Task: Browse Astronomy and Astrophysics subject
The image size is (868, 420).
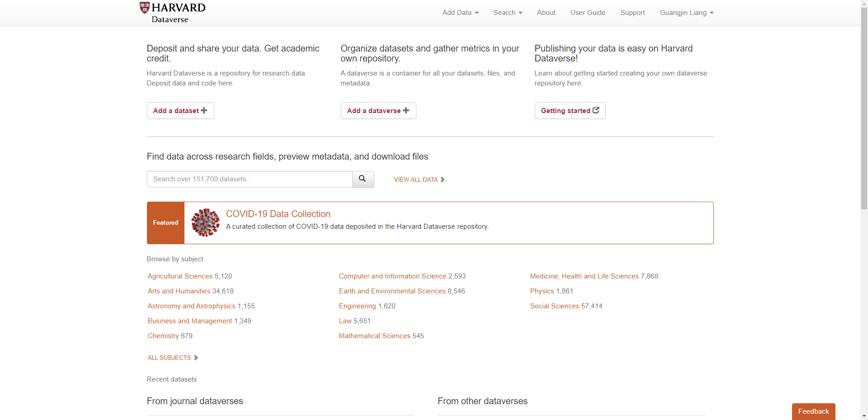Action: (192, 306)
